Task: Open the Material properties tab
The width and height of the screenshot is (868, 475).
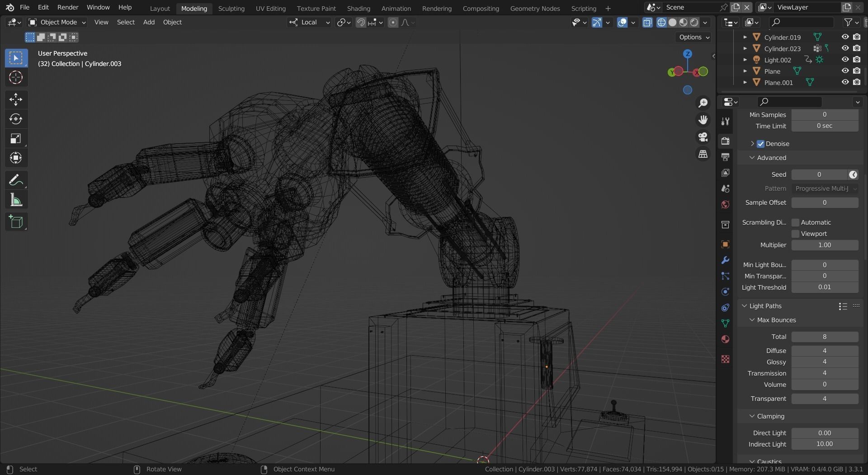Action: coord(726,339)
